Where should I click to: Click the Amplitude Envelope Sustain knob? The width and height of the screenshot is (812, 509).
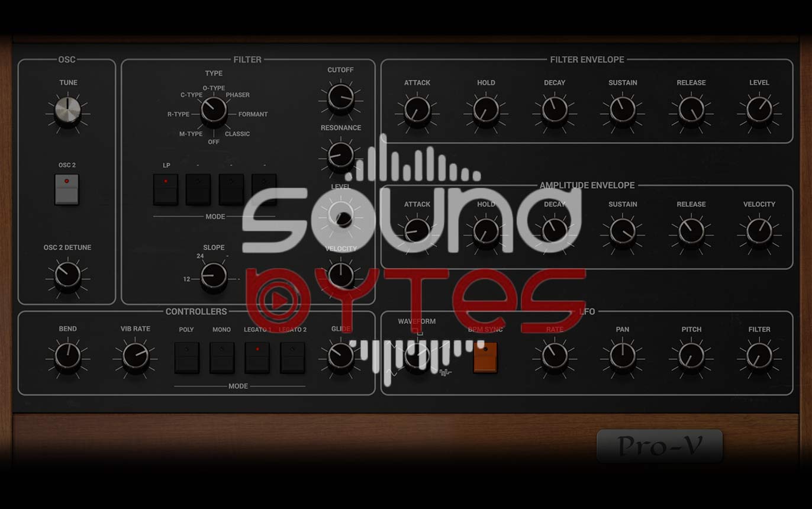pyautogui.click(x=623, y=231)
